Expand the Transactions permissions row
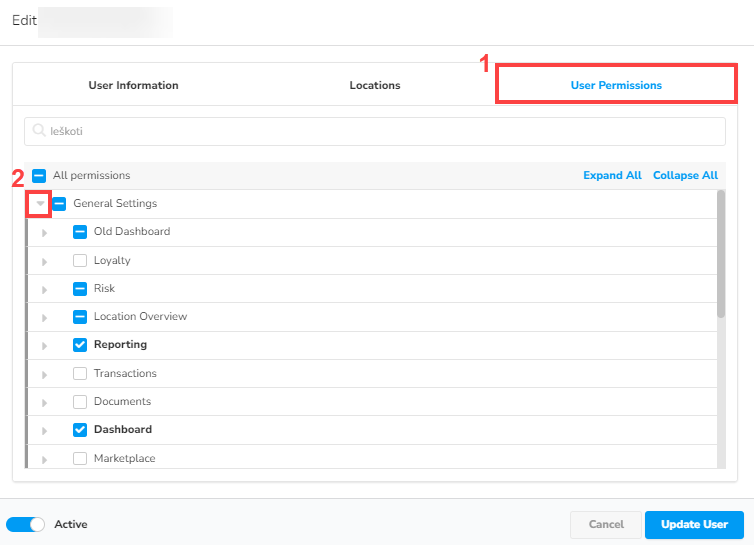 pos(44,374)
